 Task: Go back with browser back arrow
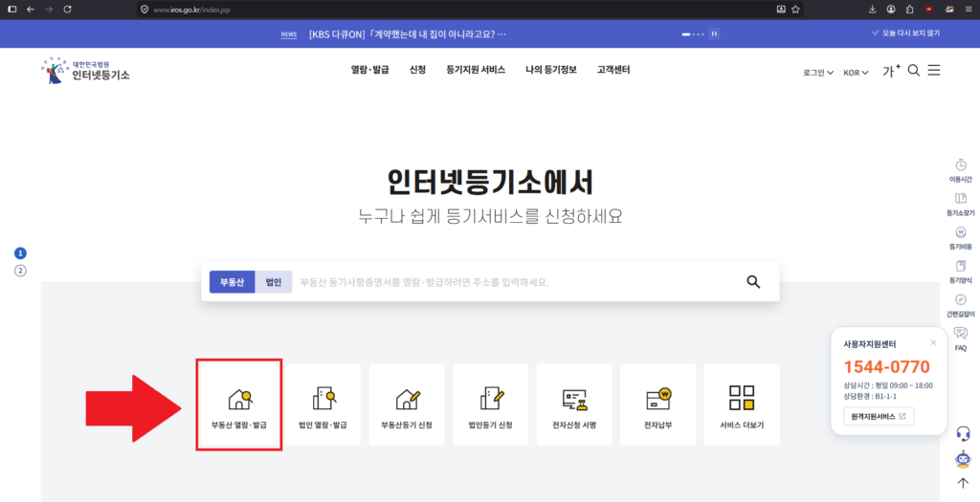[x=30, y=10]
